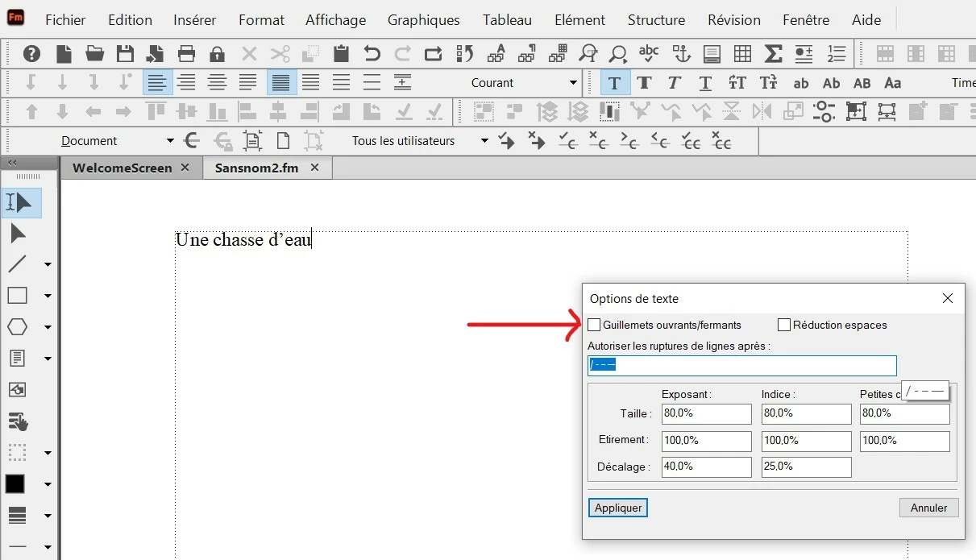Open the fill color dropdown arrow
Screen dimensions: 976x560
click(48, 484)
